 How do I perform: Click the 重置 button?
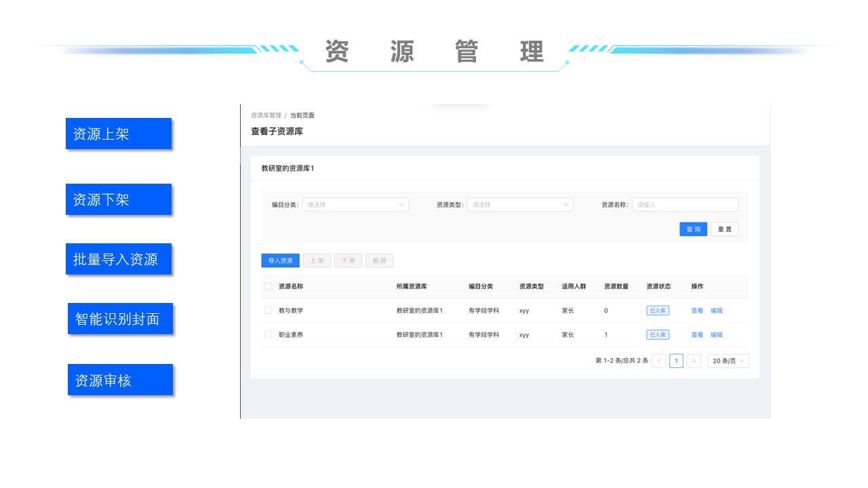pos(724,230)
